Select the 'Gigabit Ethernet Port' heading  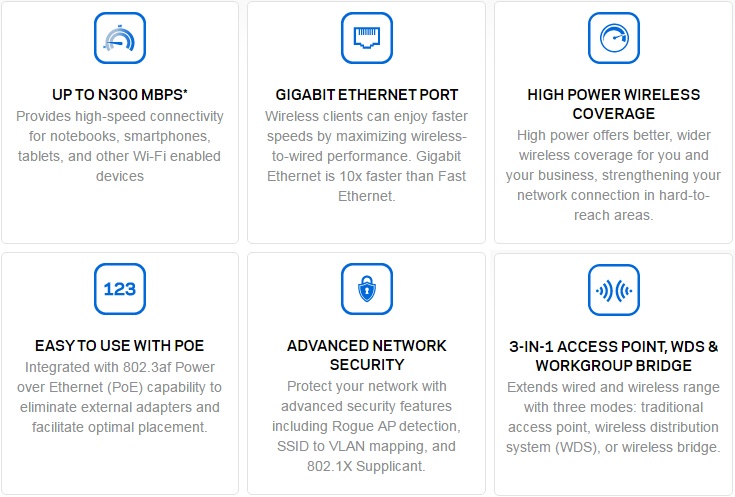[367, 95]
